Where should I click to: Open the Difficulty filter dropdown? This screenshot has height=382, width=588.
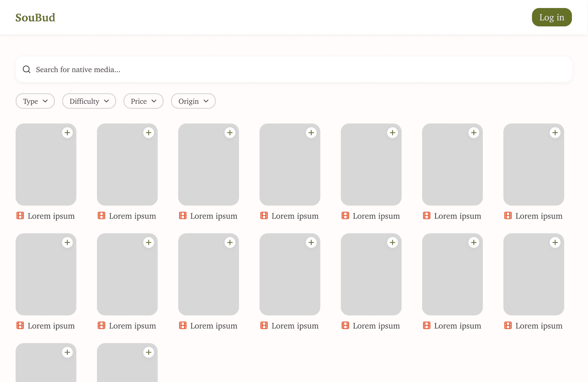pyautogui.click(x=89, y=101)
